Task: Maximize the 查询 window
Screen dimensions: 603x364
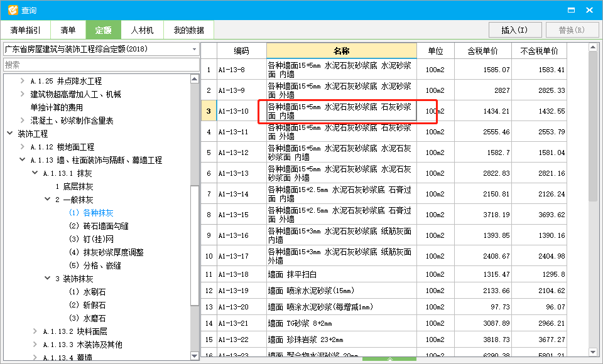Action: click(572, 10)
